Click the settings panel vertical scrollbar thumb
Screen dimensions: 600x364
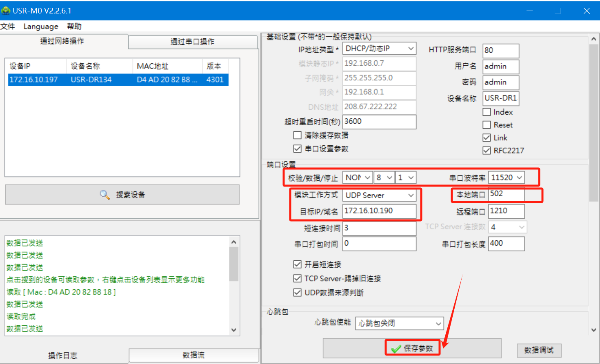[x=594, y=123]
